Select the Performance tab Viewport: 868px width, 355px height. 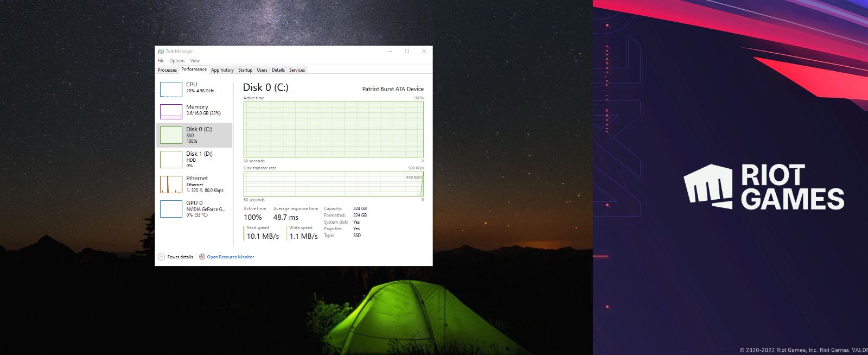pos(194,69)
